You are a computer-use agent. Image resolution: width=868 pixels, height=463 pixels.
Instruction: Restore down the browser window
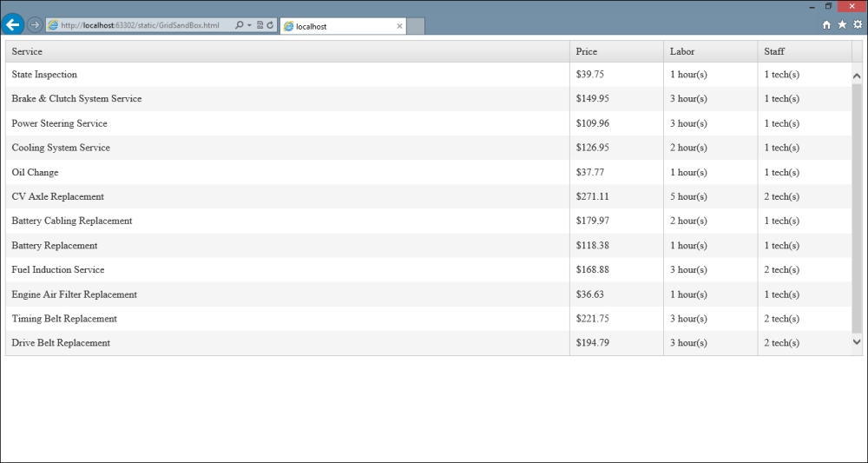pos(829,7)
